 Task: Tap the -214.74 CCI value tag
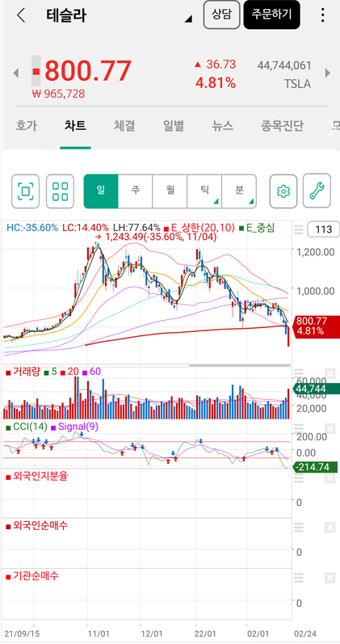pyautogui.click(x=314, y=467)
